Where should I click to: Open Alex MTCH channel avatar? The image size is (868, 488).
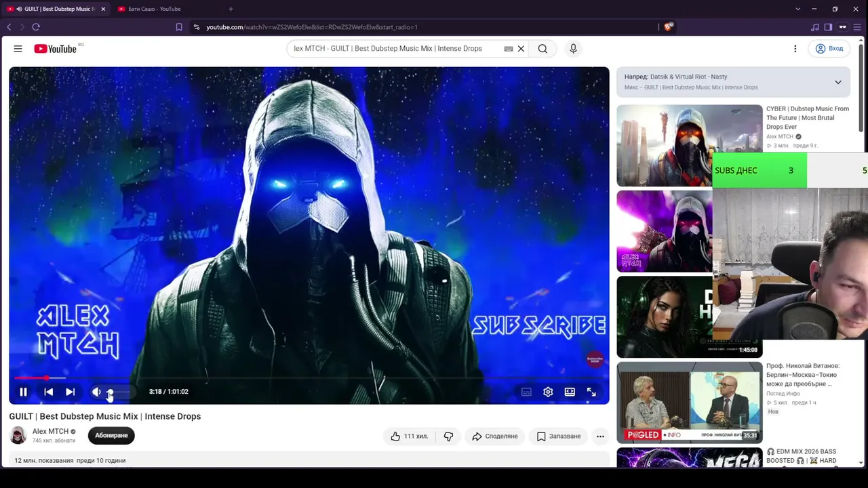(x=18, y=435)
